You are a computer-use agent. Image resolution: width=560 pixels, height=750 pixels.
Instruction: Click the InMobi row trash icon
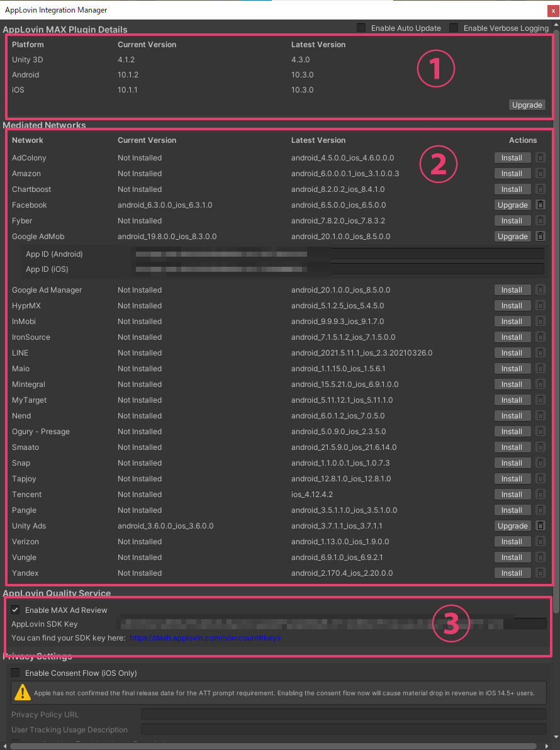click(x=540, y=322)
